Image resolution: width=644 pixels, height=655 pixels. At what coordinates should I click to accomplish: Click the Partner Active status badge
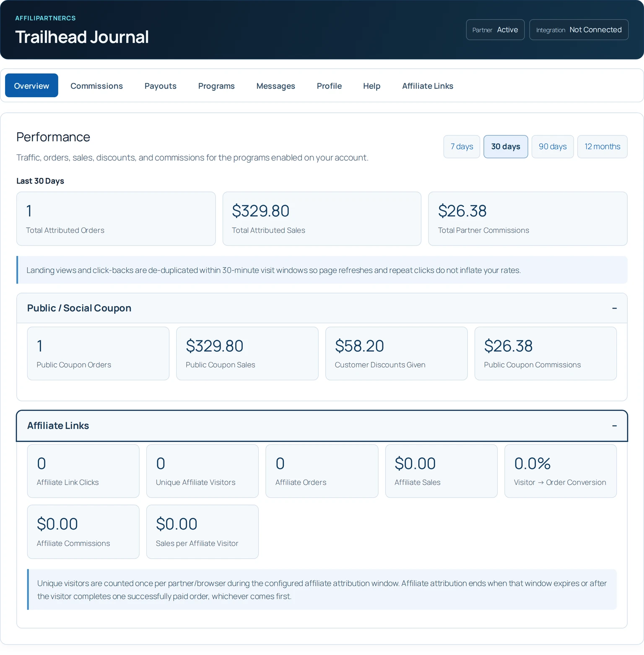495,30
